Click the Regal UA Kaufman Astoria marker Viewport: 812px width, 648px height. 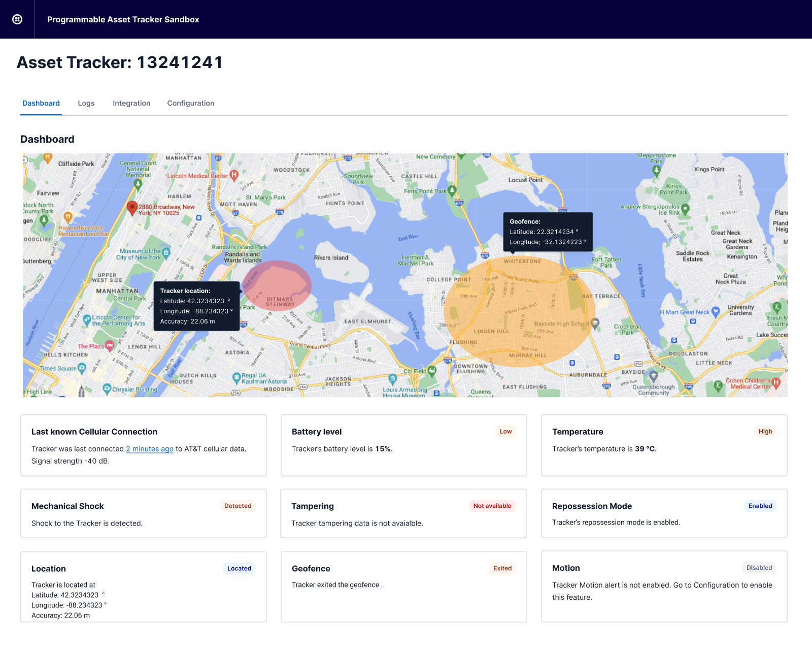point(236,377)
